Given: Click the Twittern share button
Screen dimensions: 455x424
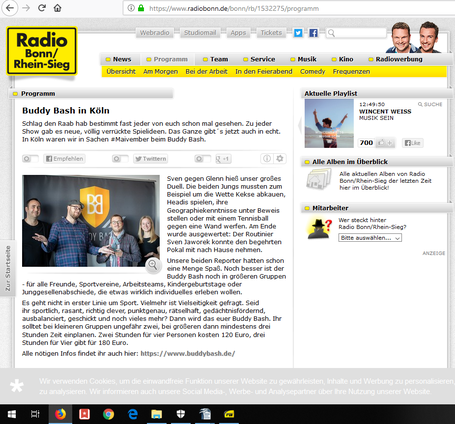Looking at the screenshot, I should [x=150, y=159].
